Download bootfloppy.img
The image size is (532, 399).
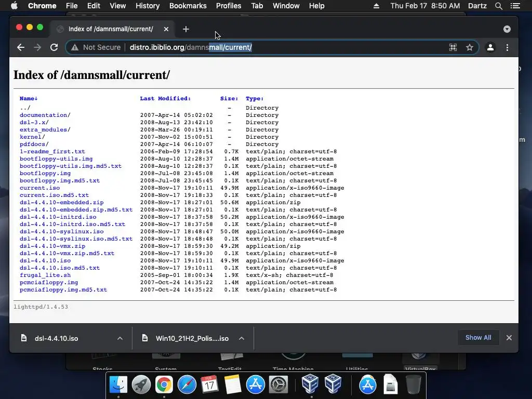coord(45,174)
